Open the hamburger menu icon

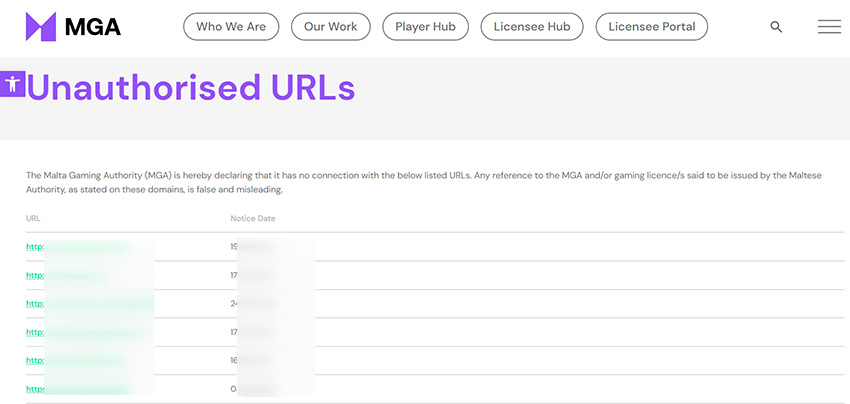point(829,27)
